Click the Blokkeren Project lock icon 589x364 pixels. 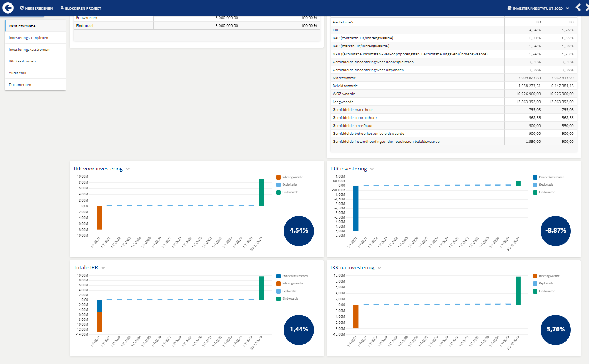pyautogui.click(x=62, y=8)
